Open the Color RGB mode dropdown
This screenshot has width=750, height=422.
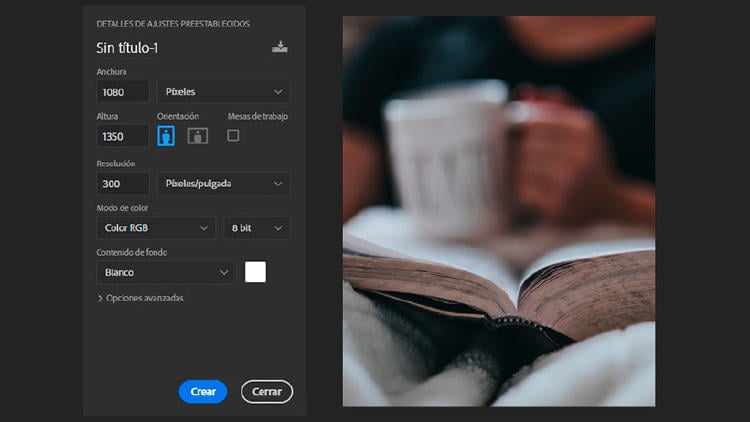pos(156,228)
